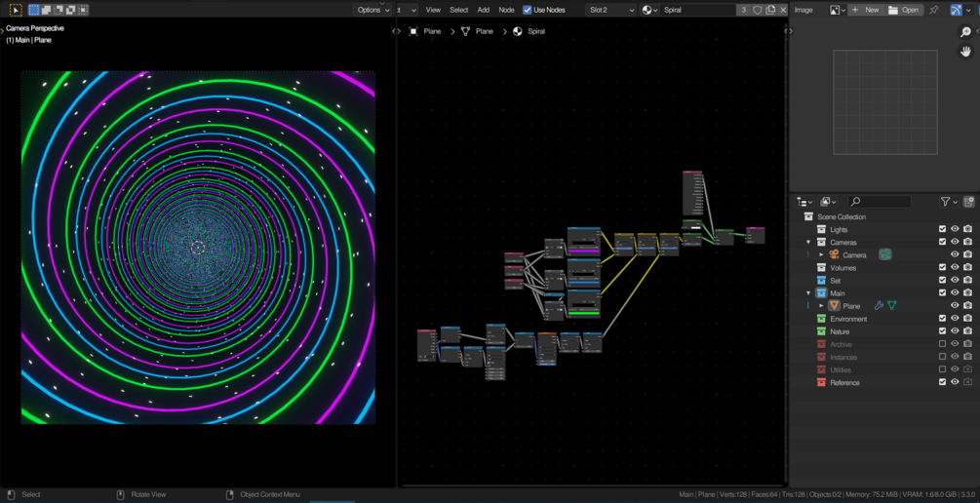Click the Scene Collection box icon
Image resolution: width=980 pixels, height=503 pixels.
tap(808, 216)
